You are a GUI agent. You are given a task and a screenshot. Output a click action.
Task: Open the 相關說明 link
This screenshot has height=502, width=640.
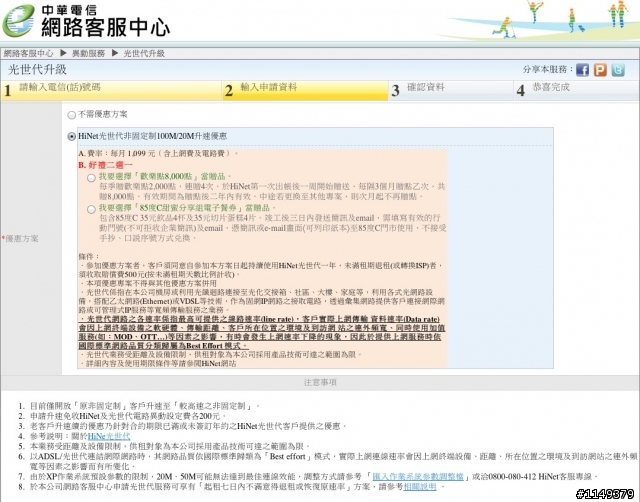point(420,486)
